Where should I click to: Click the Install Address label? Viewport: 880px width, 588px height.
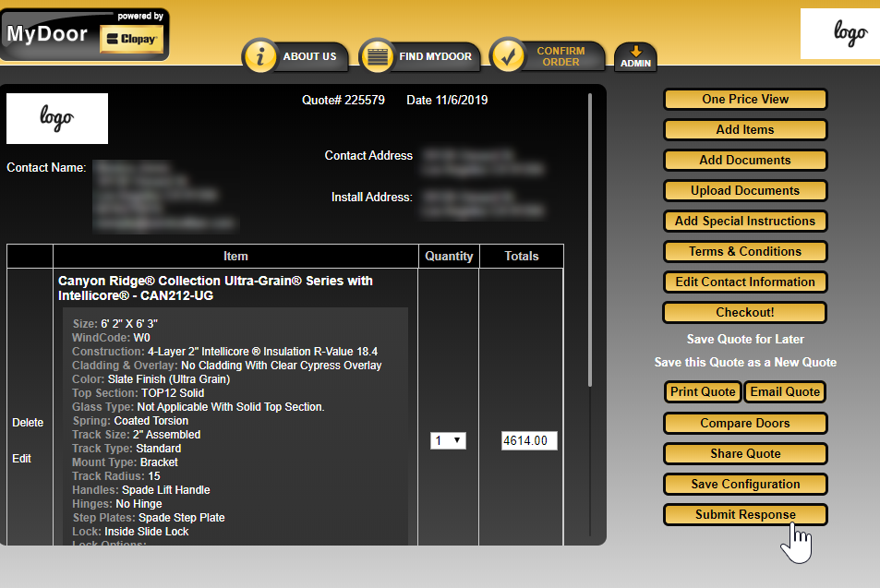coord(371,197)
